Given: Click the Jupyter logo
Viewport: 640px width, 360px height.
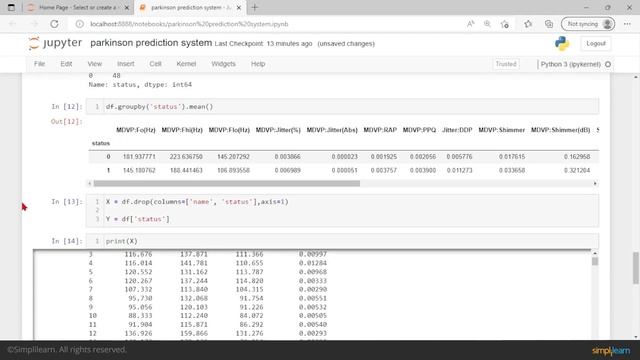Looking at the screenshot, I should 55,43.
